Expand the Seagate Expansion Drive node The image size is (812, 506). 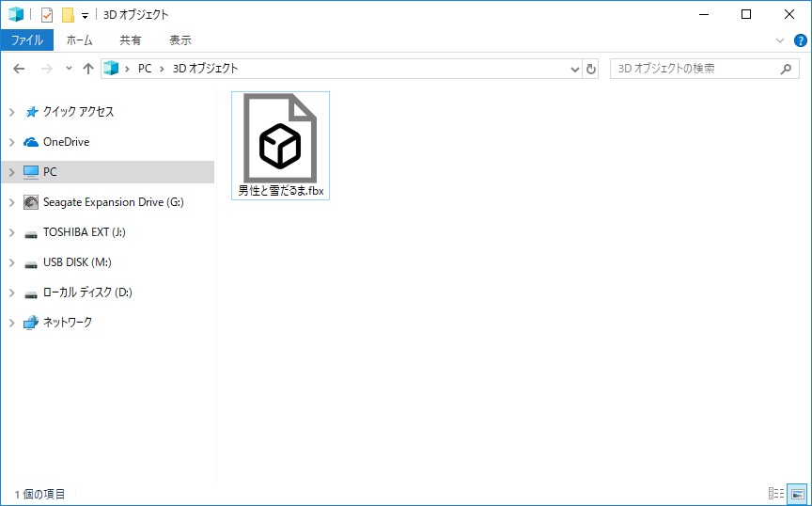(x=12, y=202)
